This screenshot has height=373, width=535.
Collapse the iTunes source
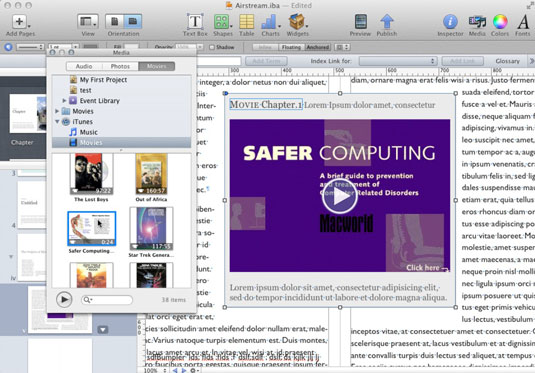point(57,121)
